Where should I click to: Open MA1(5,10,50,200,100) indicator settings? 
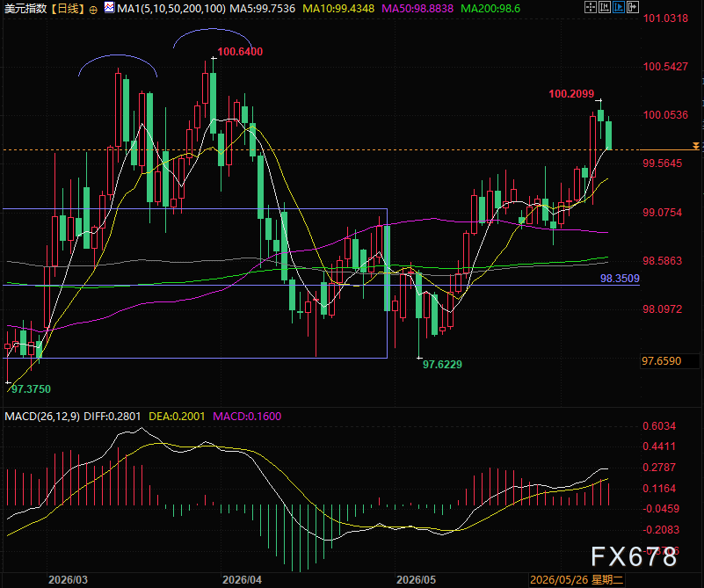coord(171,9)
